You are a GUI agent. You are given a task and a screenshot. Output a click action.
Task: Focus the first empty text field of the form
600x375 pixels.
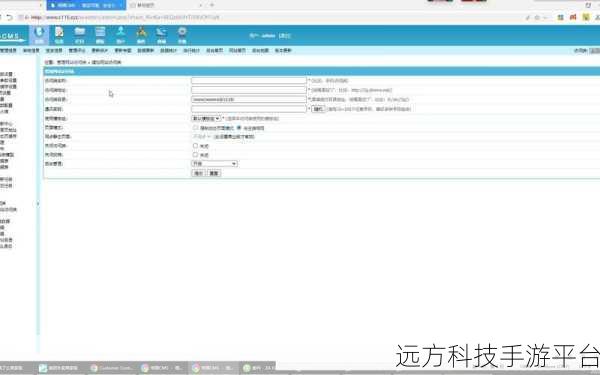[x=249, y=80]
